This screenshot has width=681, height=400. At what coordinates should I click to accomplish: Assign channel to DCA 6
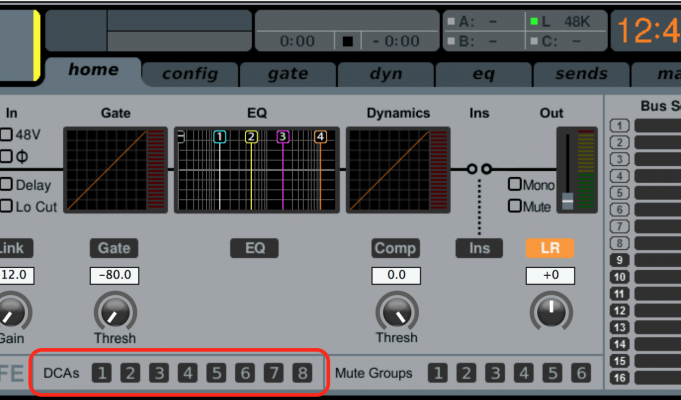245,373
